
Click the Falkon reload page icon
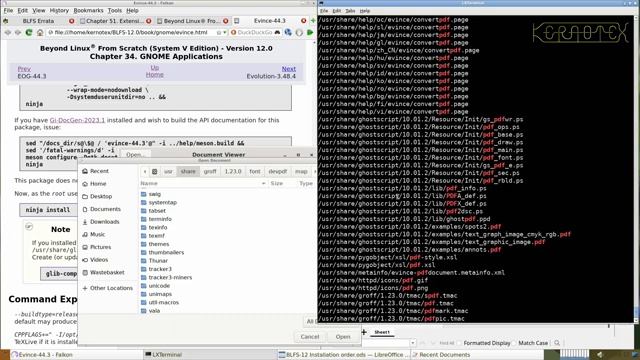click(x=29, y=32)
